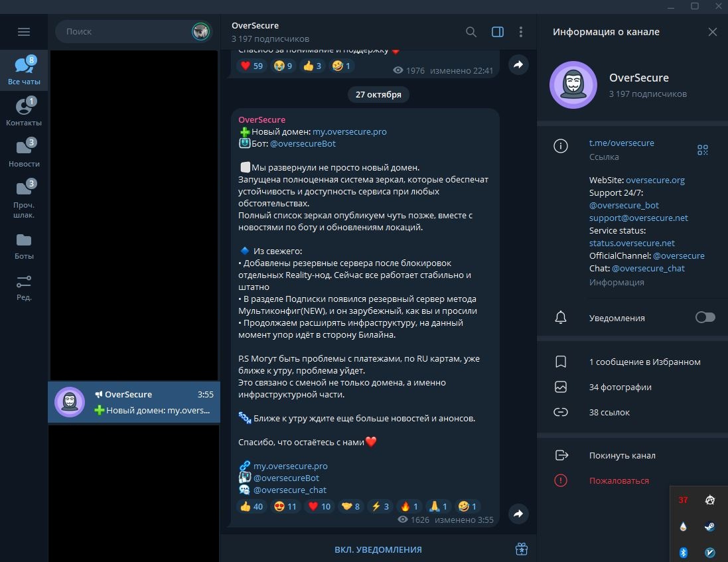This screenshot has width=728, height=562.
Task: Open status.oversecure.net link
Action: click(631, 243)
